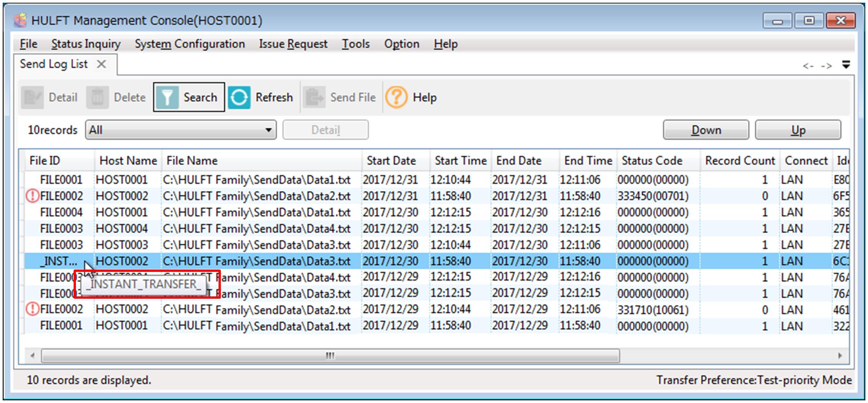Select FILE0003 row with HOST0003 on 2017/12/30
The width and height of the screenshot is (868, 403).
pyautogui.click(x=437, y=245)
